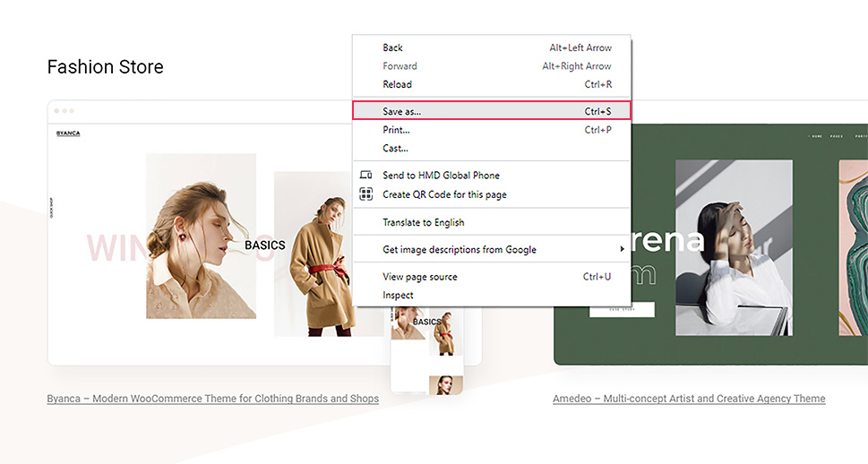Screen dimensions: 868x464
Task: Expand the image descriptions submenu arrow
Action: 622,249
